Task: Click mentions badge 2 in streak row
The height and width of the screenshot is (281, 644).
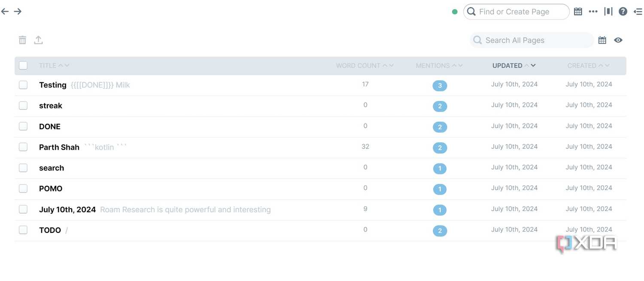Action: (x=440, y=106)
